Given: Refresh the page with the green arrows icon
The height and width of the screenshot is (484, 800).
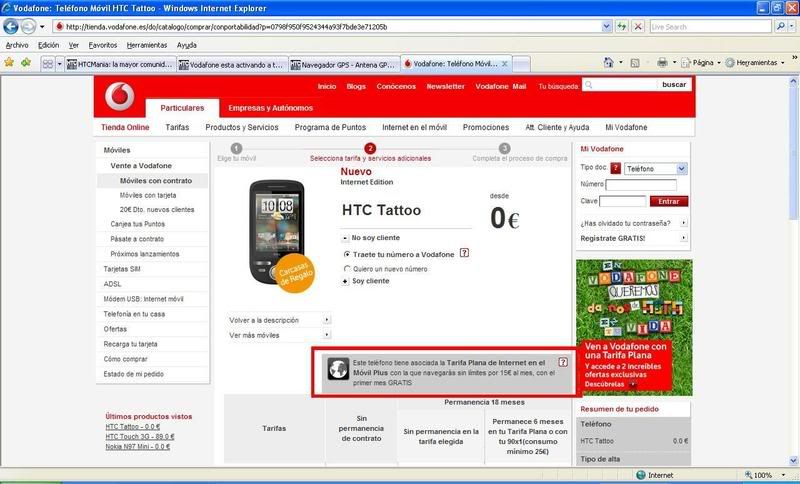Looking at the screenshot, I should coord(621,27).
